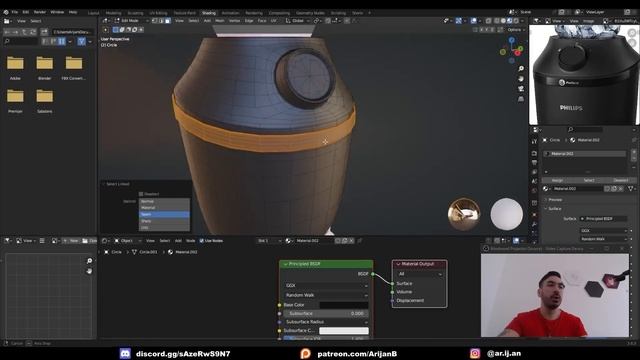Click the Base Color swatch in node
The height and width of the screenshot is (360, 640).
(x=344, y=305)
